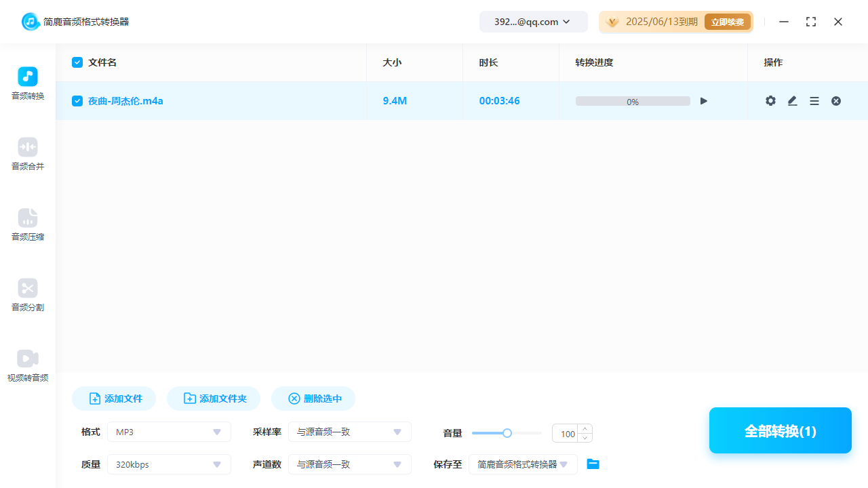The height and width of the screenshot is (488, 868).
Task: Open the logged-in account menu
Action: (533, 21)
